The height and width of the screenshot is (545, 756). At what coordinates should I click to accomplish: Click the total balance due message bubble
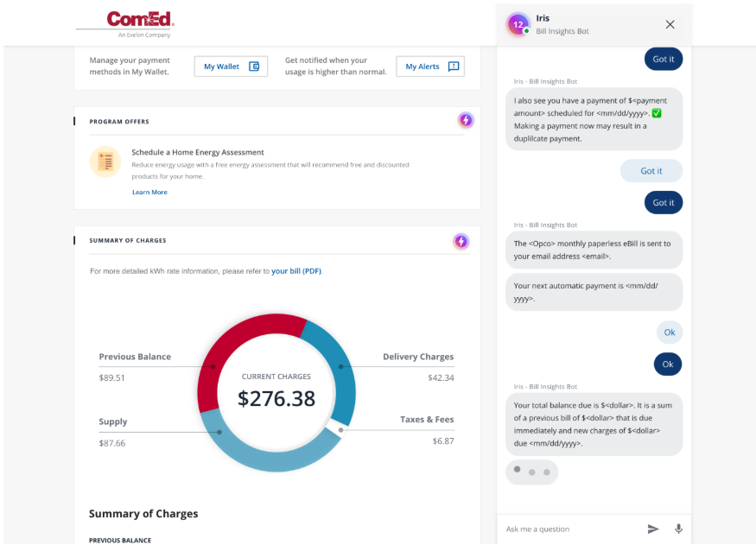click(594, 424)
